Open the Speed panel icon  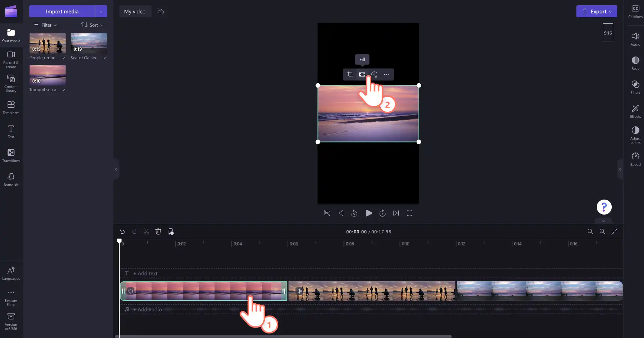(x=635, y=159)
